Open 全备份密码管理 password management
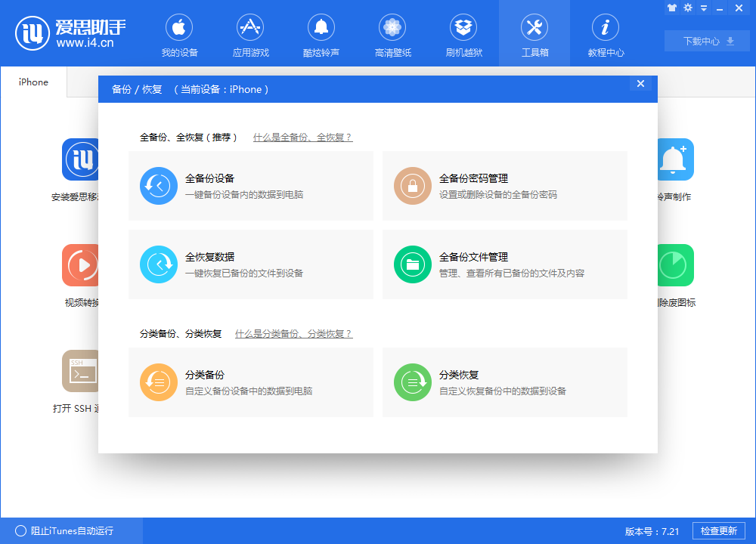The image size is (756, 544). pos(504,186)
